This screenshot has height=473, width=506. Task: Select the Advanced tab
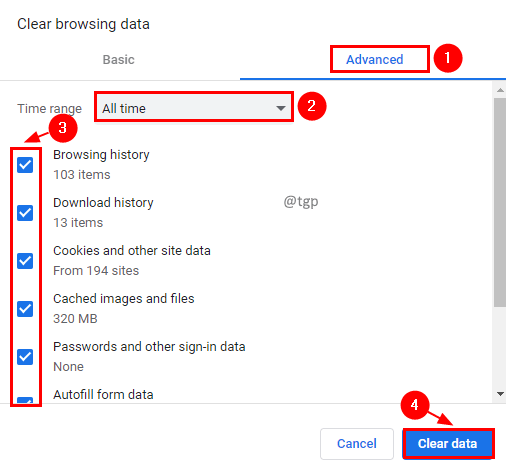[x=375, y=60]
